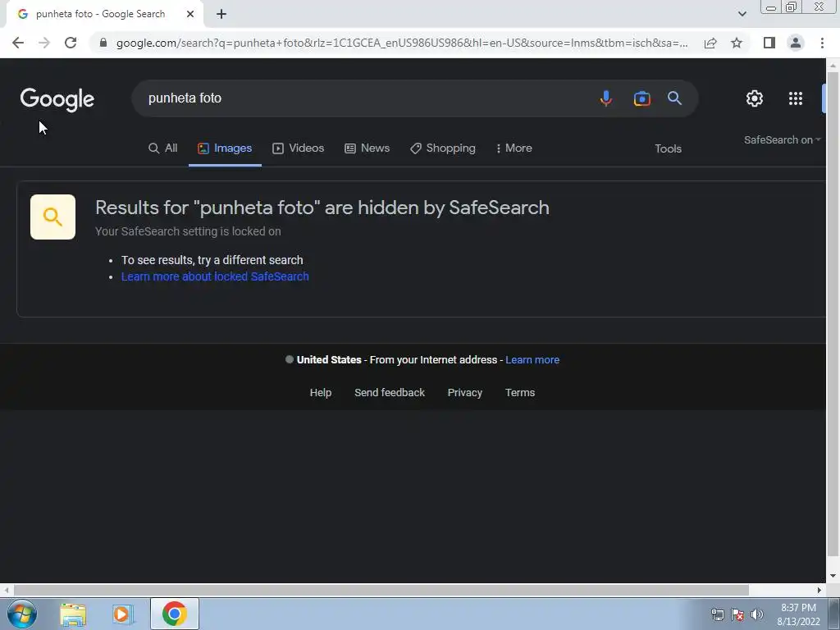Switch to the Videos tab

(x=299, y=148)
